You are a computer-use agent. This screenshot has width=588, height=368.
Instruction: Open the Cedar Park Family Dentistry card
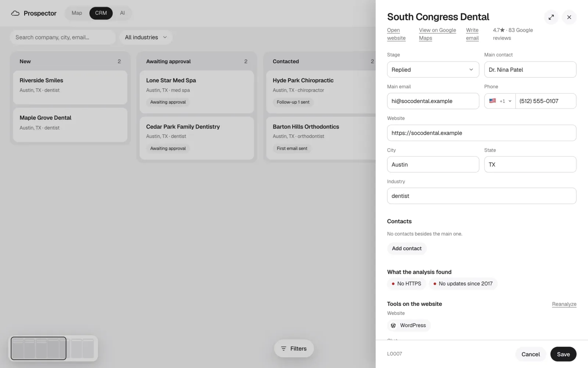click(197, 138)
